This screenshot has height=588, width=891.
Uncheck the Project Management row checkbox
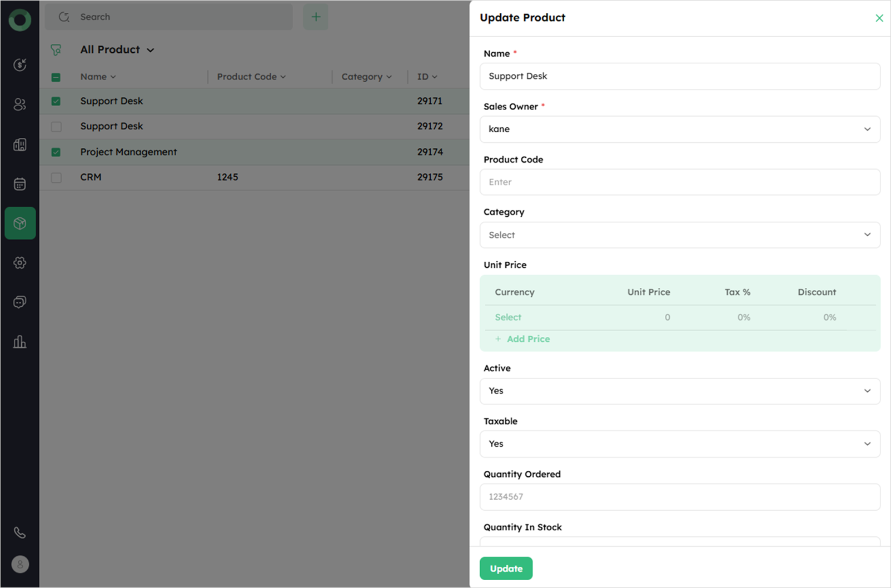click(56, 152)
